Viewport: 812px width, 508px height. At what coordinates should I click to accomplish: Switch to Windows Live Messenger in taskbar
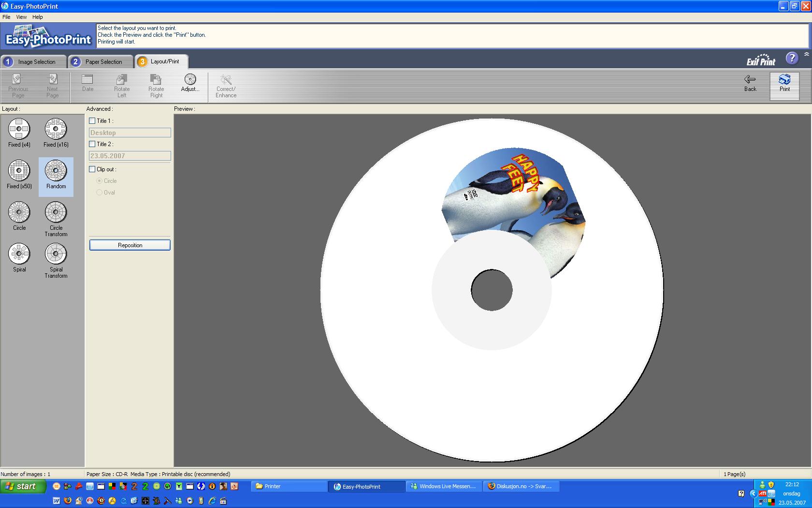coord(444,486)
